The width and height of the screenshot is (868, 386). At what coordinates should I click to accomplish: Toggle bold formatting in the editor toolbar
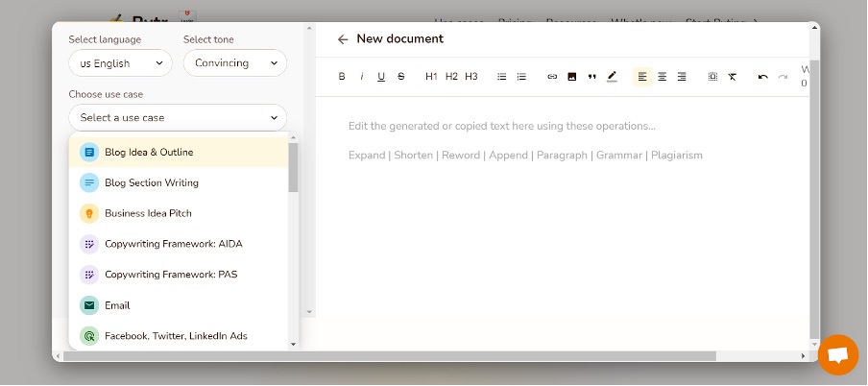coord(342,77)
